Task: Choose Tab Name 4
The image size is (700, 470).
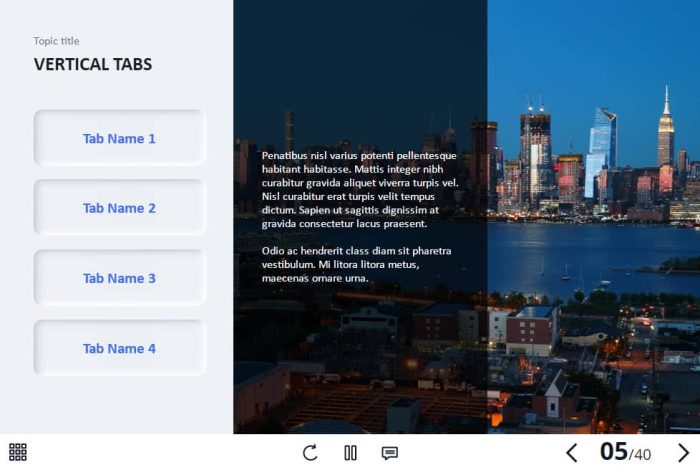Action: (x=120, y=348)
